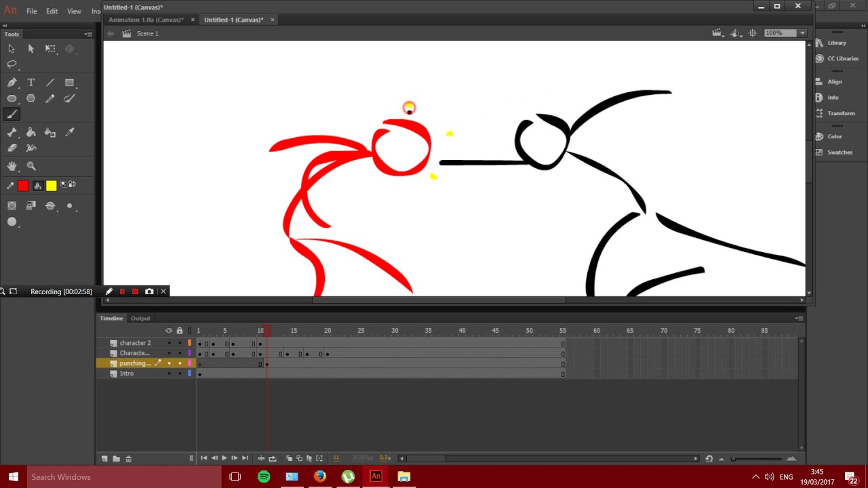Select the Eyedropper tool
868x488 pixels.
(69, 133)
